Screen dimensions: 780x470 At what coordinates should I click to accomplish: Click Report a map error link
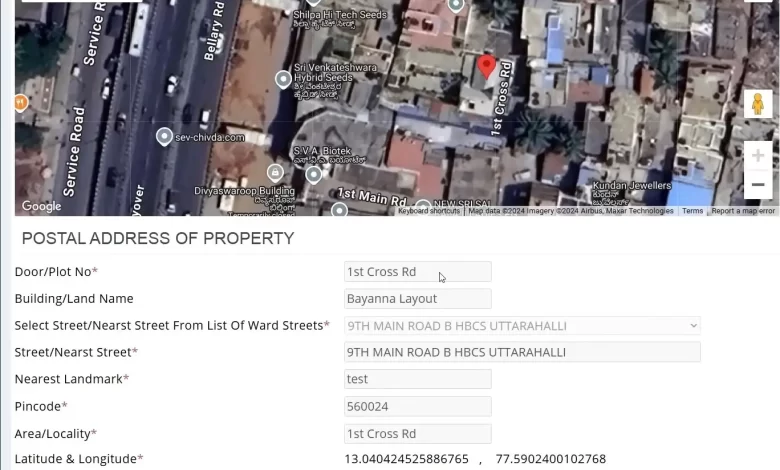pos(743,211)
